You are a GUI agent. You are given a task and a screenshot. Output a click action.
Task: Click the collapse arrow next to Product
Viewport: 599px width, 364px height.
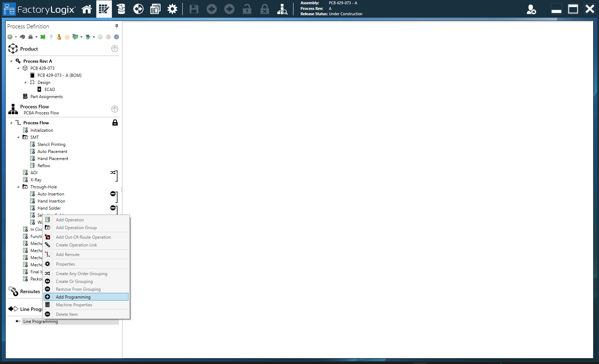click(115, 49)
